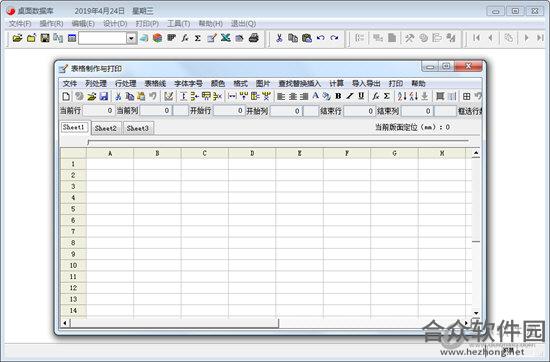Click the green Excel export icon

click(x=226, y=38)
